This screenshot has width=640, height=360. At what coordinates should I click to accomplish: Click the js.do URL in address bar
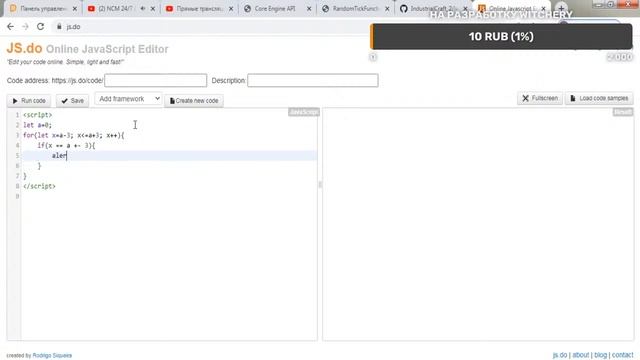(73, 27)
